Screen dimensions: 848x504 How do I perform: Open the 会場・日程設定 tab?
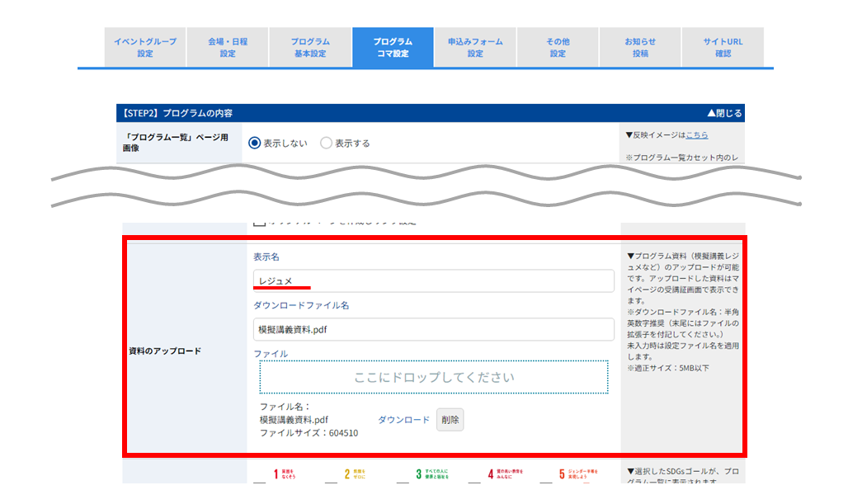pos(228,47)
